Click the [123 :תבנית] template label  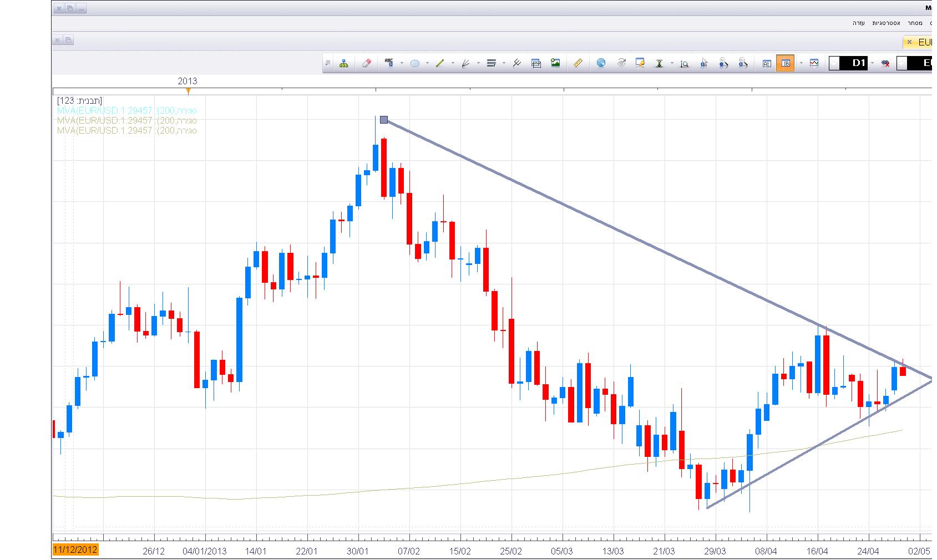pos(79,100)
